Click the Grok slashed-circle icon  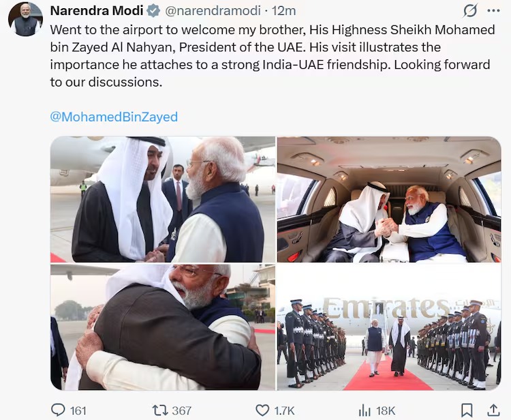point(470,11)
